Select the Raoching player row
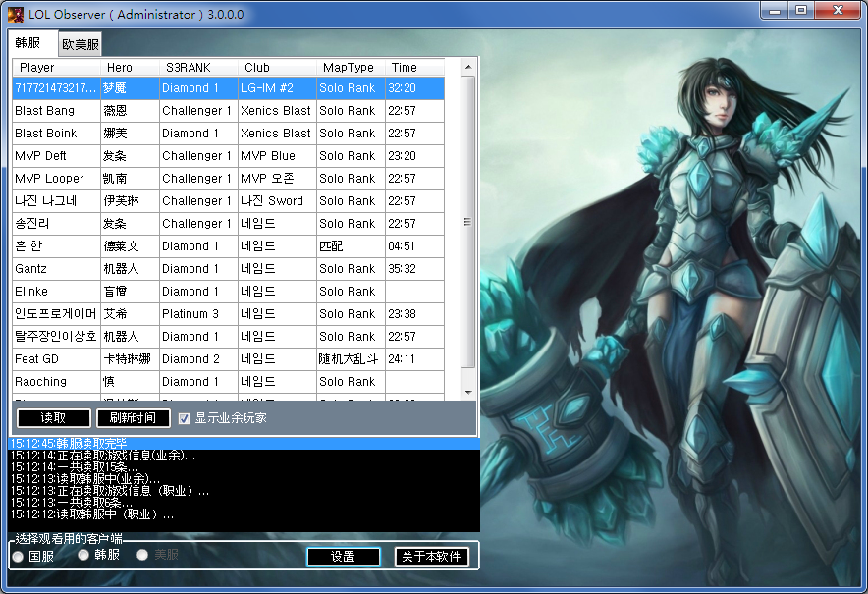This screenshot has height=594, width=868. coord(228,382)
